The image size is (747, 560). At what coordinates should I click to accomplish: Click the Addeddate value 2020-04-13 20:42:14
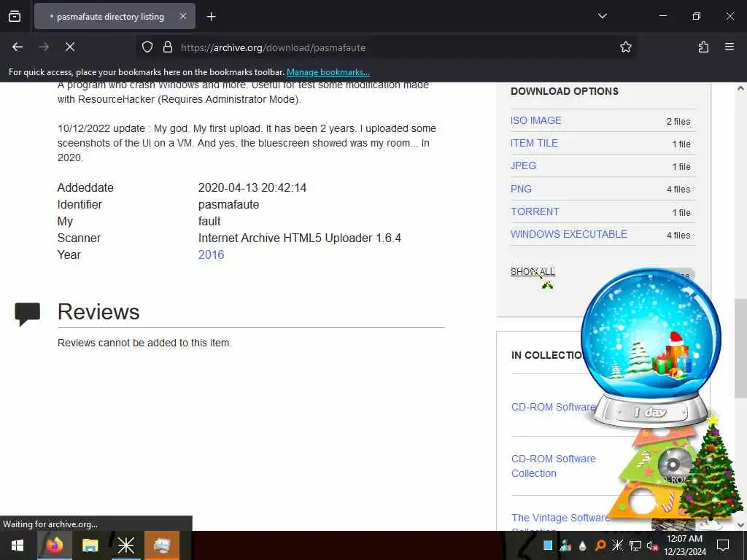pos(252,187)
